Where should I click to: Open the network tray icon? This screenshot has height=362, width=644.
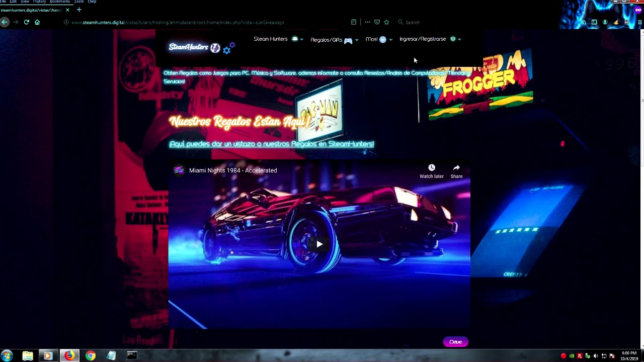(604, 356)
